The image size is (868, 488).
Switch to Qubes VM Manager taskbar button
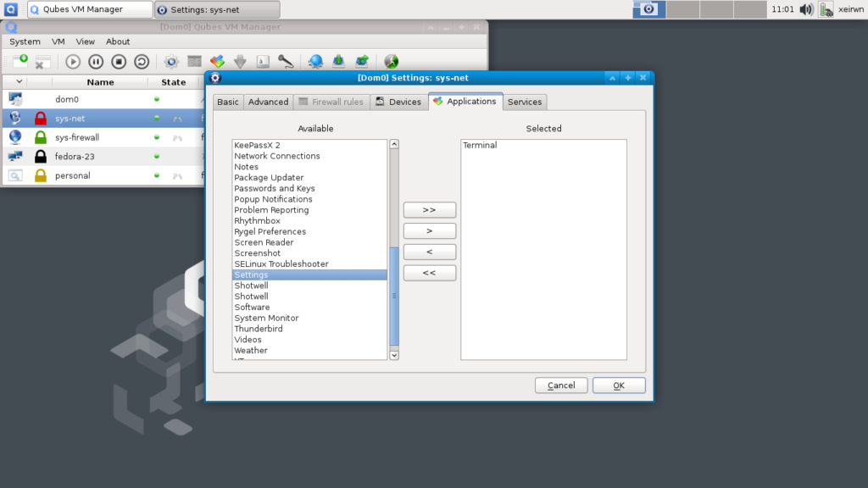[x=90, y=9]
